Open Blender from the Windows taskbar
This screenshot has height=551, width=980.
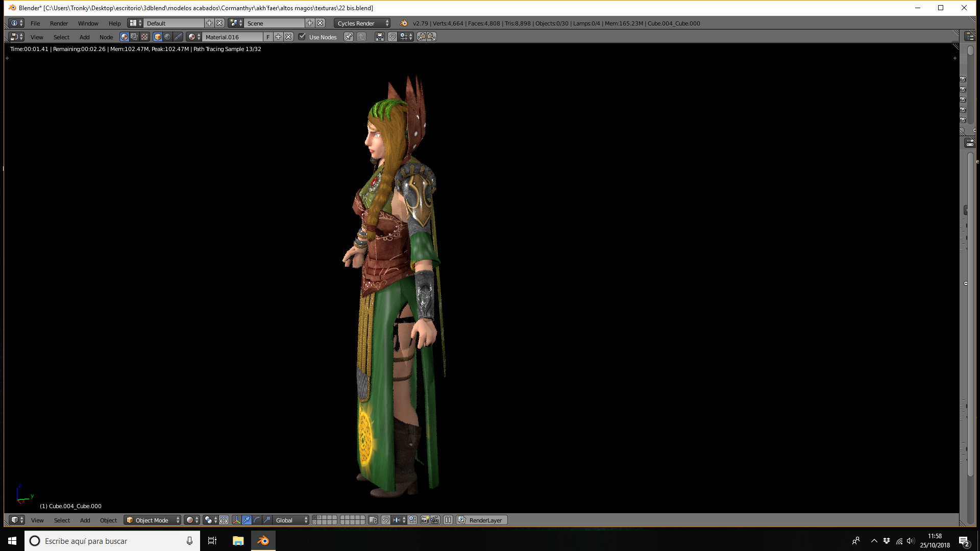pos(263,541)
